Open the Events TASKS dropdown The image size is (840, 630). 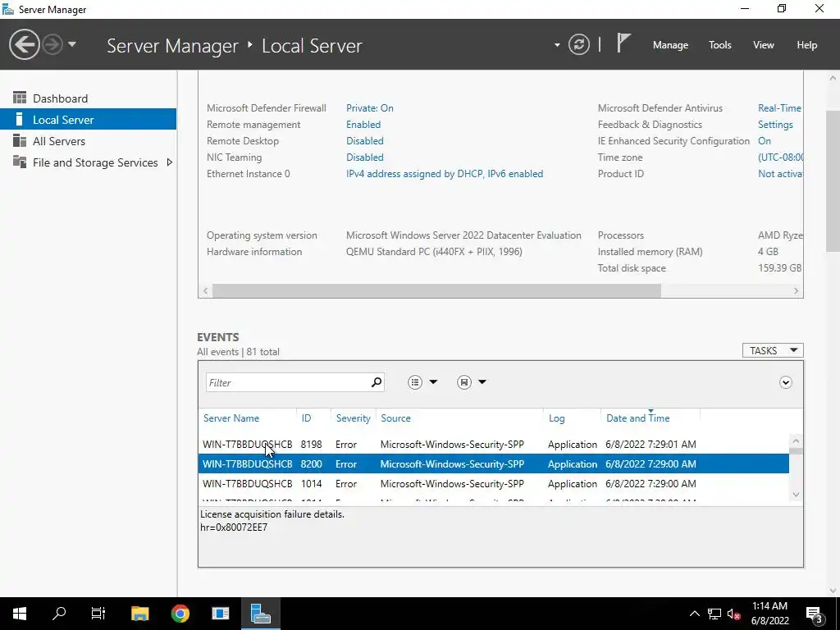(773, 350)
